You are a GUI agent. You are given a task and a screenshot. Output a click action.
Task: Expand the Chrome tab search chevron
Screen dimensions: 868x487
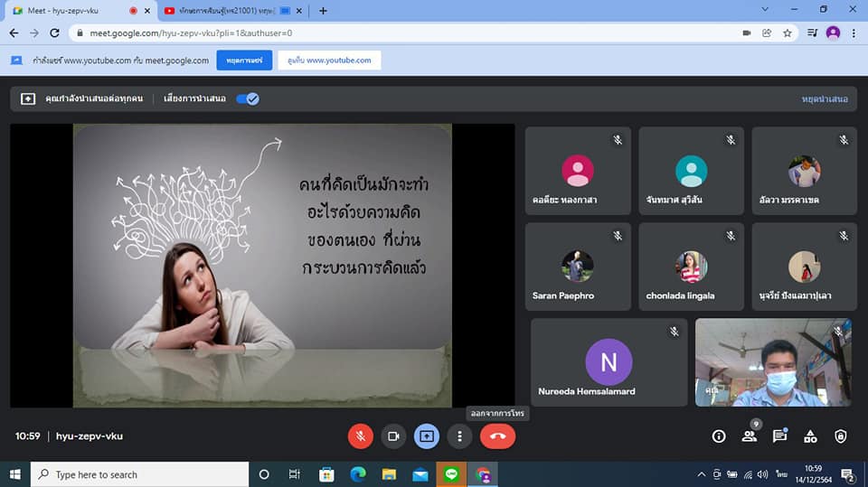765,10
